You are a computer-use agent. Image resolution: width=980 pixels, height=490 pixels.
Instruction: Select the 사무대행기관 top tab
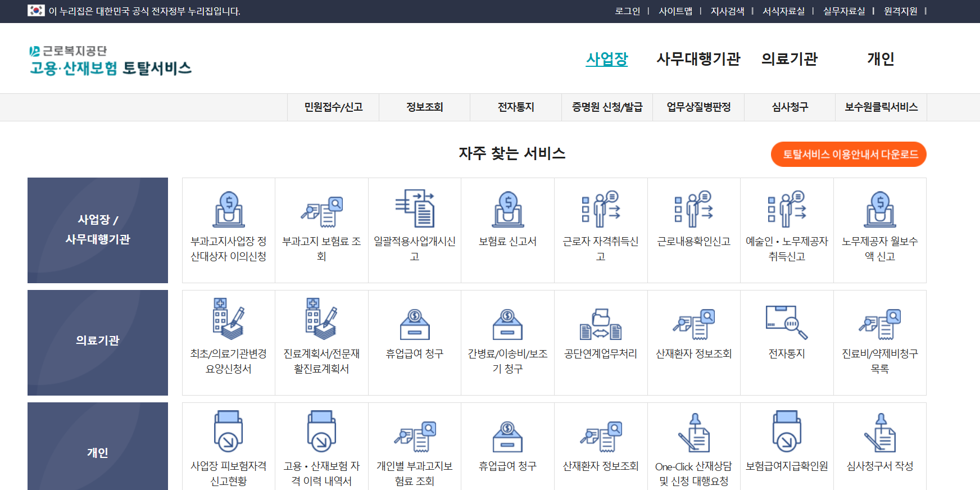(x=698, y=59)
